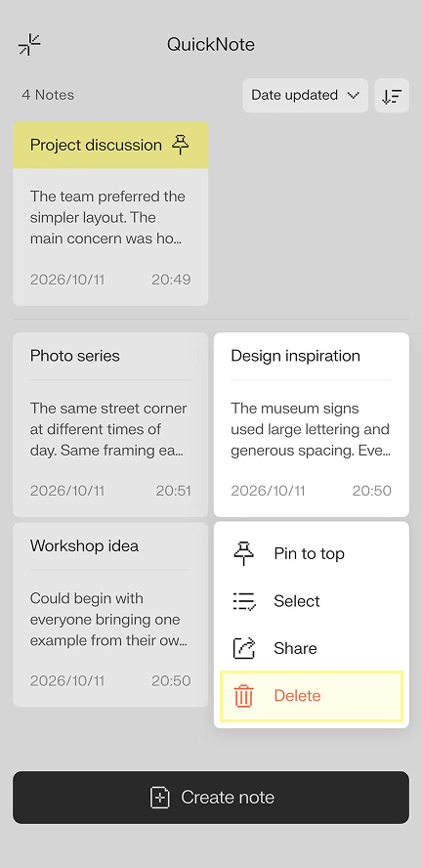This screenshot has width=422, height=868.
Task: Open the Date updated dropdown
Action: click(x=306, y=96)
